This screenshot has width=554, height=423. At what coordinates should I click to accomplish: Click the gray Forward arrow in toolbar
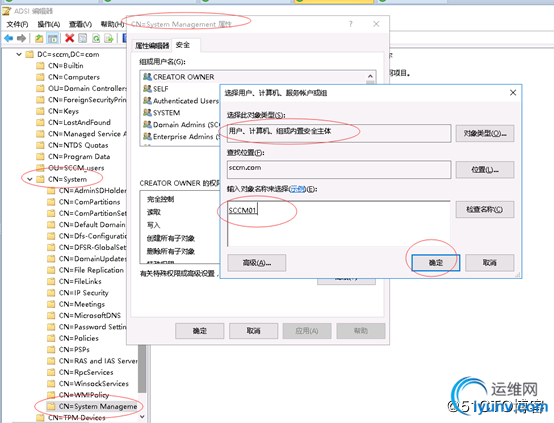21,38
